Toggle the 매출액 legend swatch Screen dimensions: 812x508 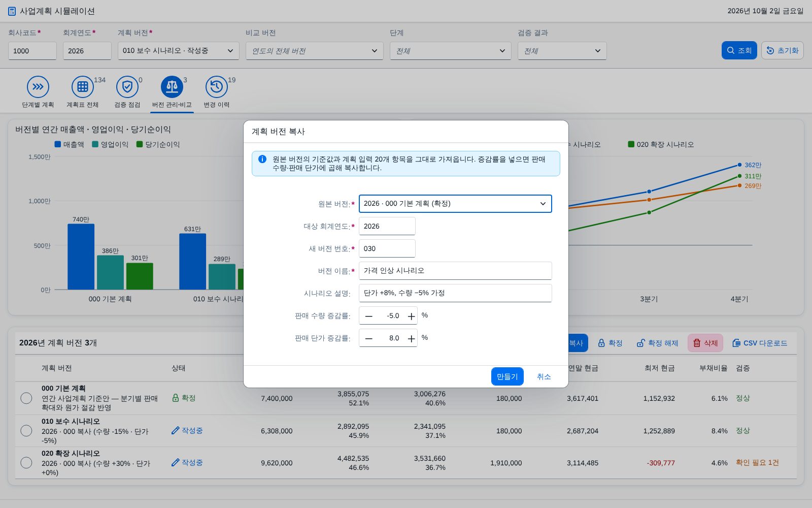click(x=58, y=144)
